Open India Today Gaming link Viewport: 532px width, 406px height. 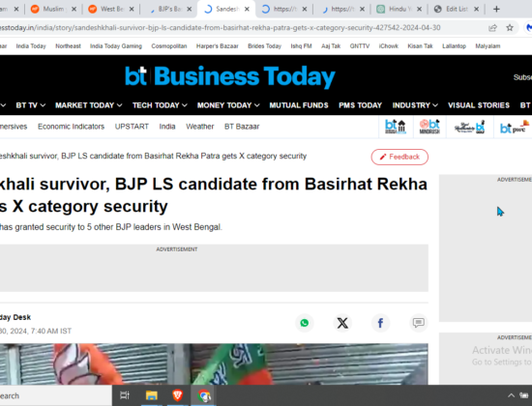(116, 46)
